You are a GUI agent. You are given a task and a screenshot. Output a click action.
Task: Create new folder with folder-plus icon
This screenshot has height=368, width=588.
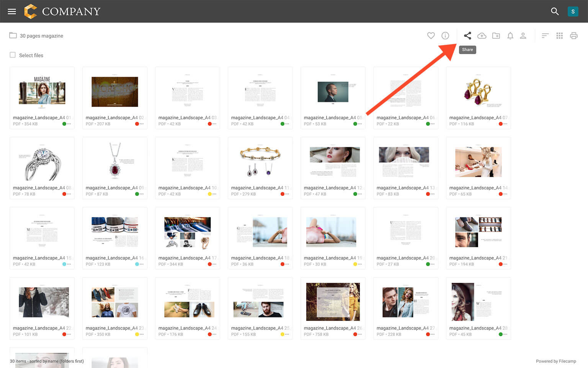tap(496, 36)
